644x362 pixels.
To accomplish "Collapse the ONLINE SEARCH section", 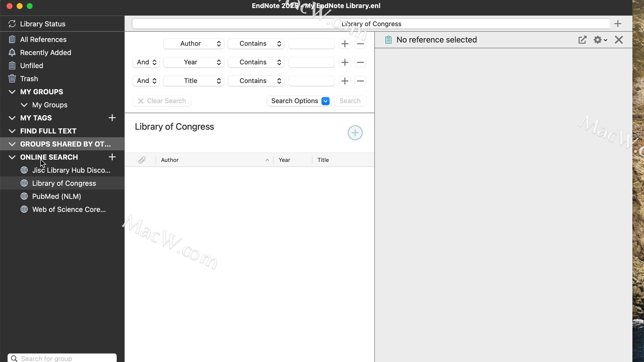I will (x=12, y=157).
